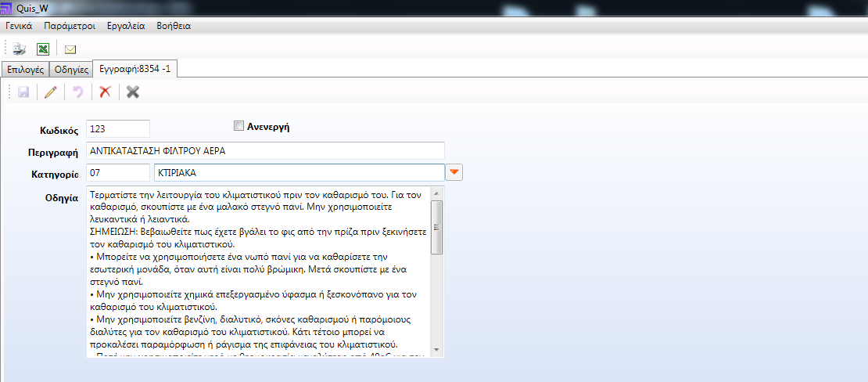This screenshot has width=868, height=382.
Task: Click the category code field 07
Action: coord(118,172)
